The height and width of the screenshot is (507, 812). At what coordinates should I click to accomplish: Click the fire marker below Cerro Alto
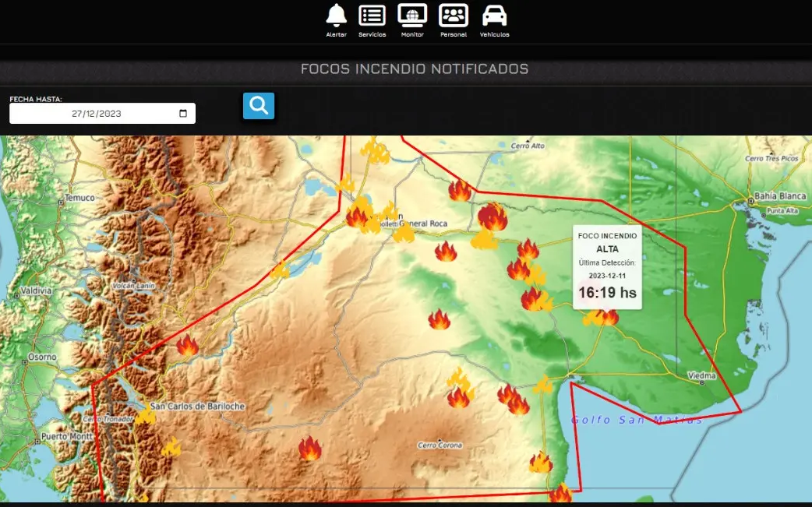pyautogui.click(x=460, y=190)
